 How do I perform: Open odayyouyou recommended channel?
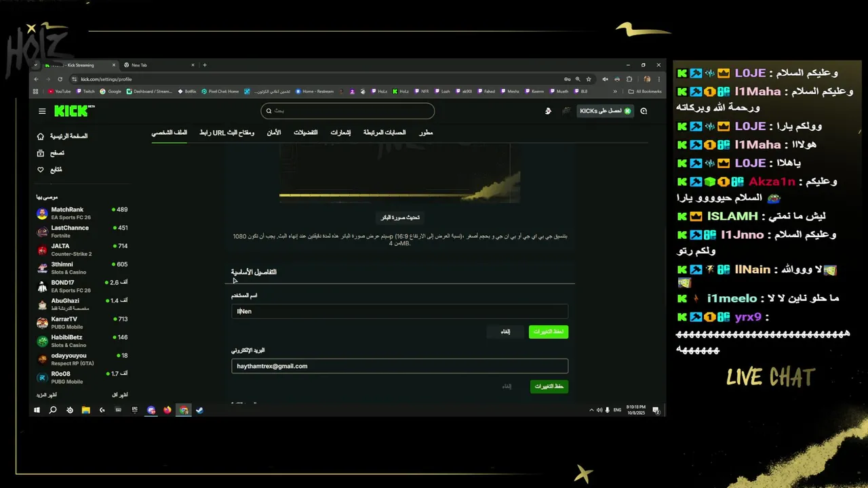pos(82,359)
